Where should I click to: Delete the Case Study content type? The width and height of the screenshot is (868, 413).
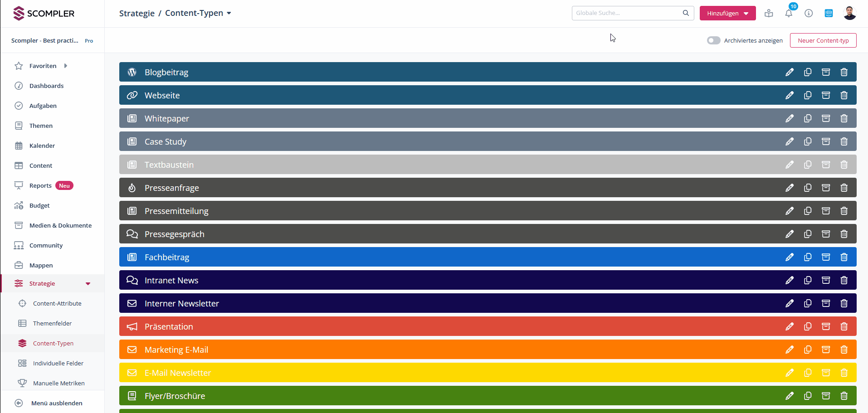coord(844,141)
